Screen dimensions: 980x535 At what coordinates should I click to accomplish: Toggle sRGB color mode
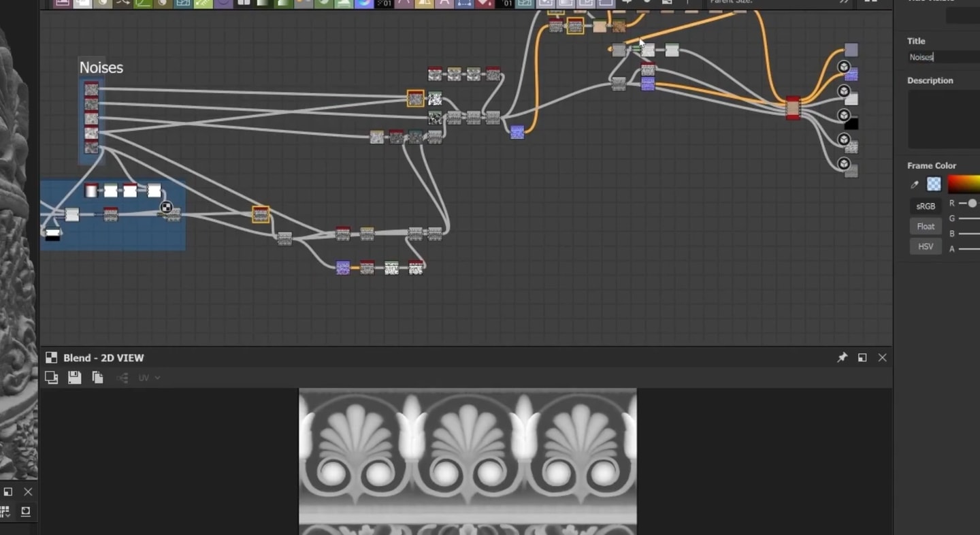click(x=926, y=206)
